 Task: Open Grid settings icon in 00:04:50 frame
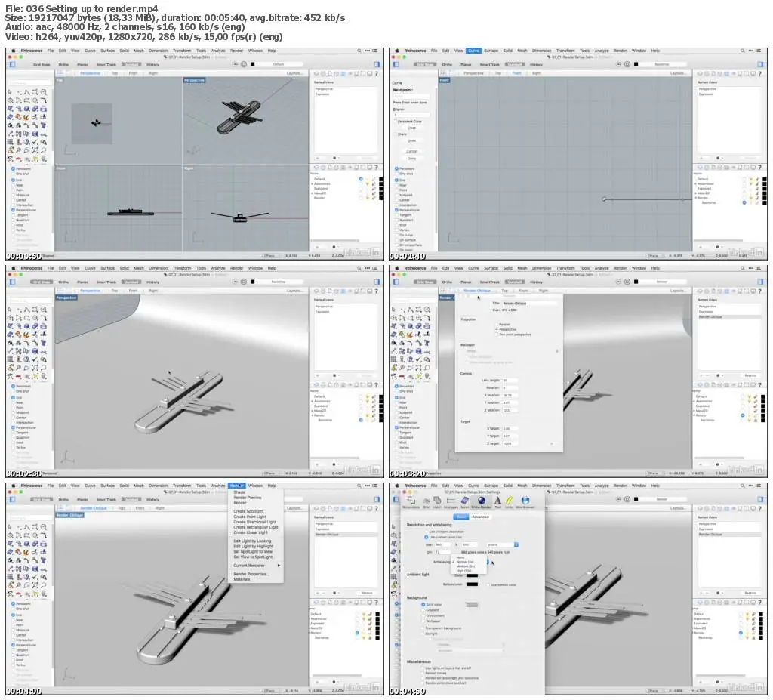[427, 501]
